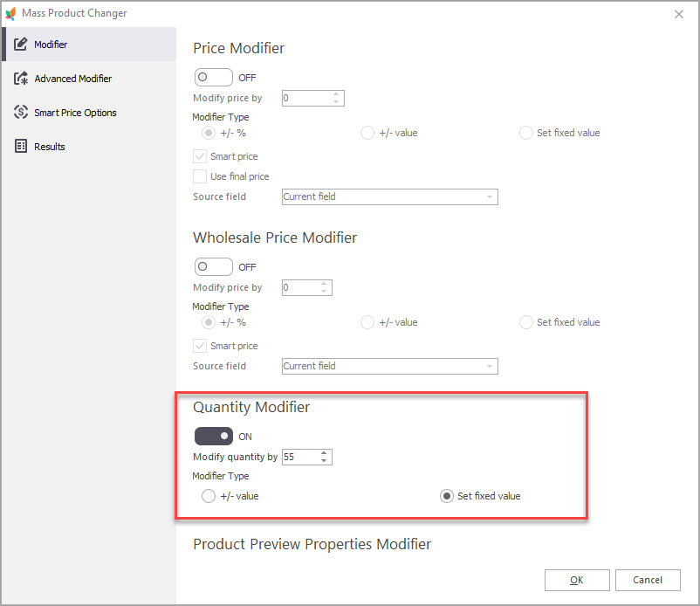The height and width of the screenshot is (606, 700).
Task: Click the Results list icon in sidebar
Action: pyautogui.click(x=21, y=146)
